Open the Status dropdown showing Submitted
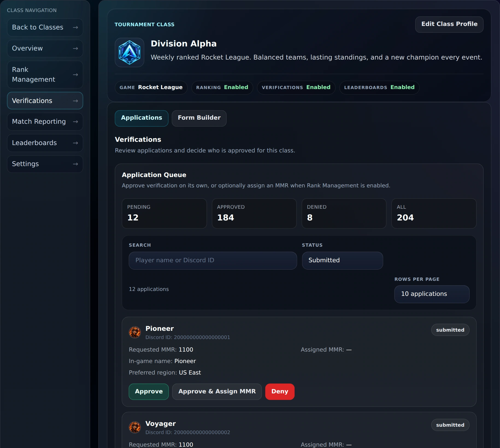This screenshot has height=448, width=500. 342,260
